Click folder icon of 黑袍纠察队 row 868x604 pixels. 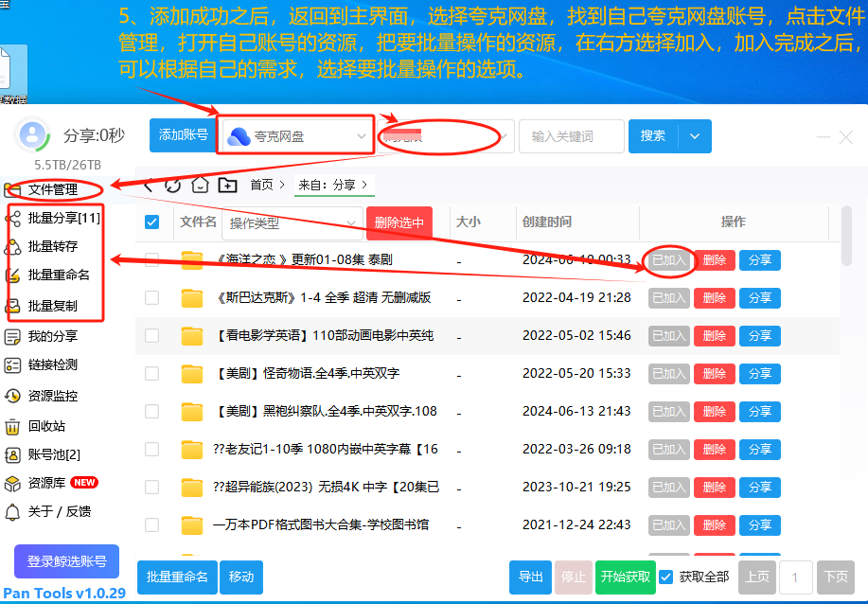pyautogui.click(x=192, y=411)
